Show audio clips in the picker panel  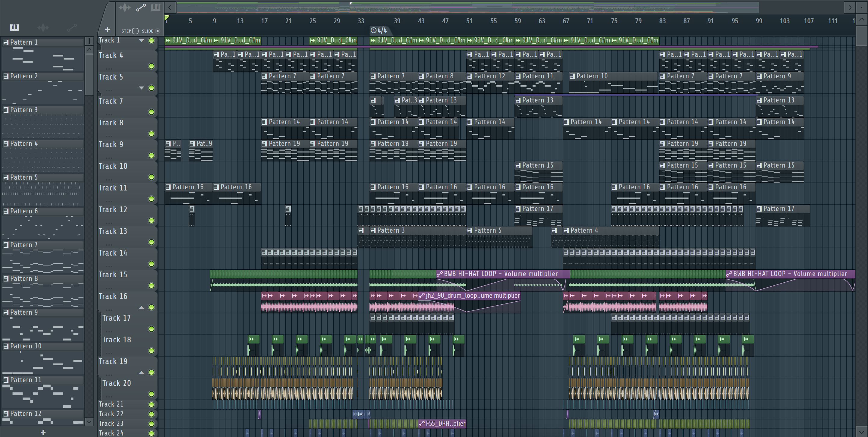43,27
